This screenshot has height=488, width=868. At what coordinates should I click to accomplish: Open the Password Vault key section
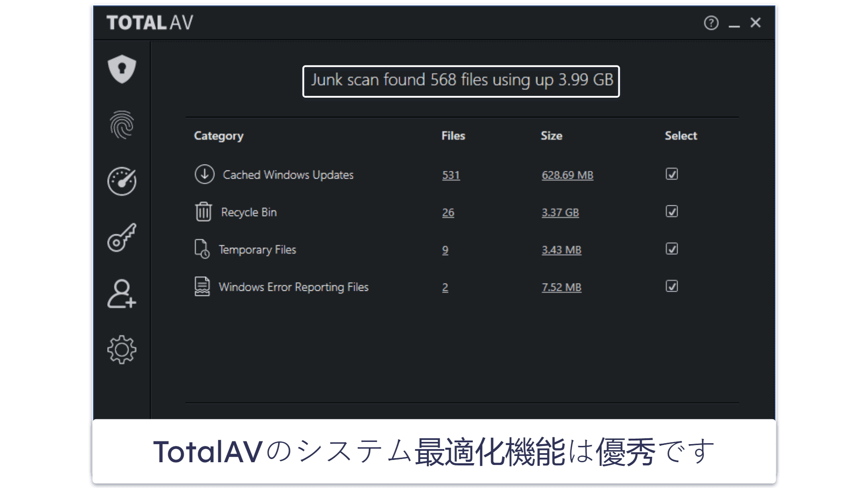pos(122,237)
